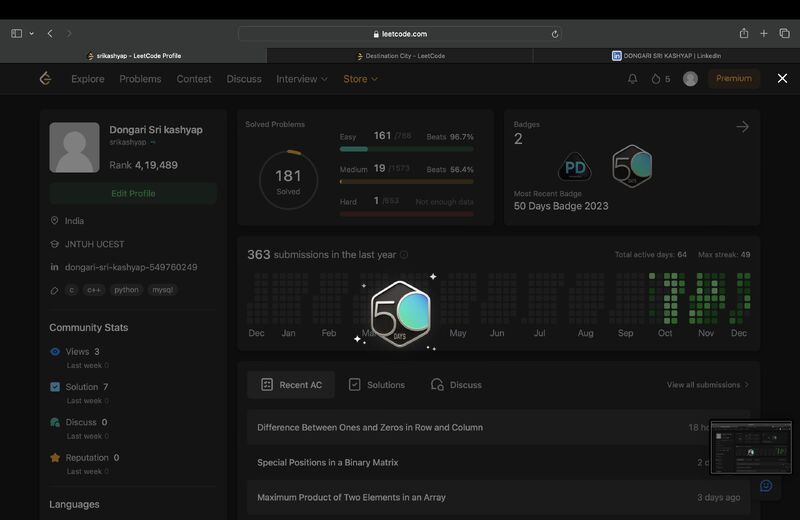Select the Recent AC tab
The height and width of the screenshot is (520, 800).
tap(291, 385)
